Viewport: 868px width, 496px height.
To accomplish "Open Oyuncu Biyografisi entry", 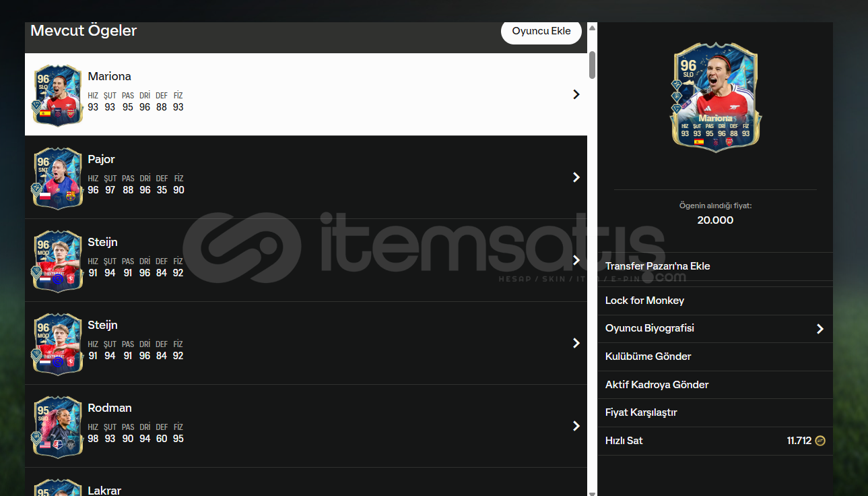I will [x=715, y=329].
